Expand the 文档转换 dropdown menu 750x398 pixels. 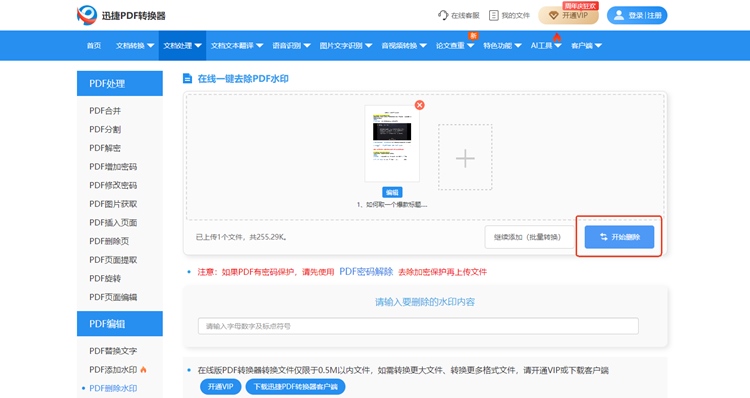(135, 45)
